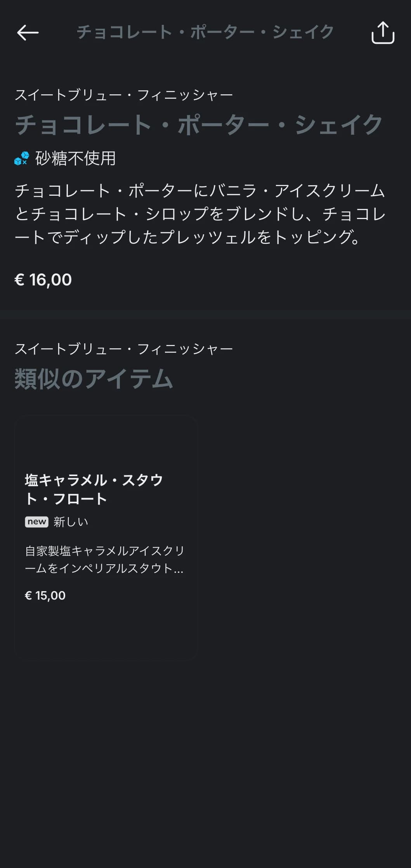This screenshot has width=411, height=868.
Task: Select スイートブリュー・フィニッシャー label above similar items
Action: point(124,349)
